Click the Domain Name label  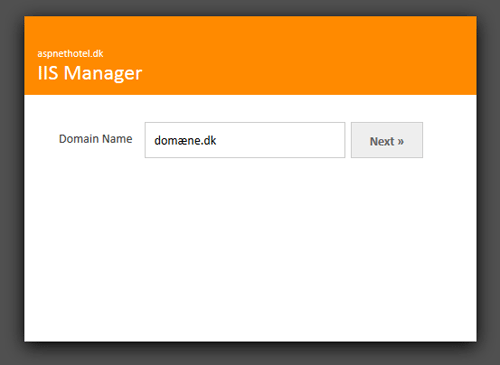point(96,139)
